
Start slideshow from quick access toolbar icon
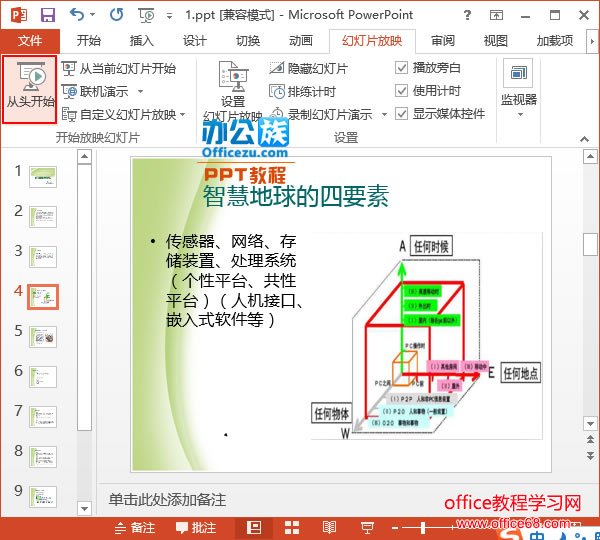coord(147,15)
